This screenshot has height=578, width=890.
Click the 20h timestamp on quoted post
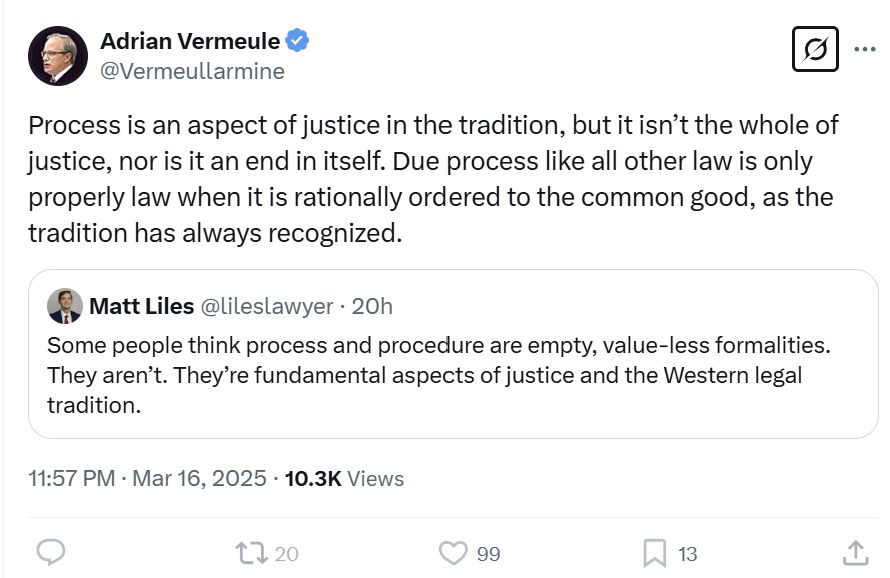point(373,306)
